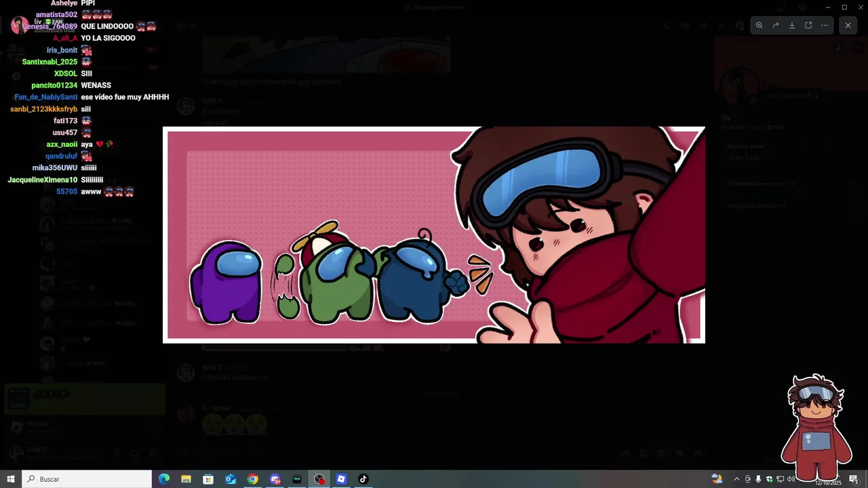Click the Meet Now camera tray icon
Screen dimensions: 868x488
click(x=747, y=479)
